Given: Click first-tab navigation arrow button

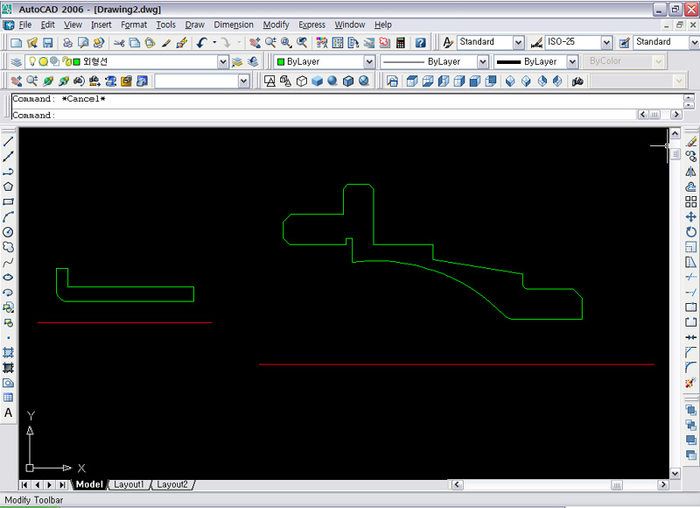Looking at the screenshot, I should (x=25, y=485).
